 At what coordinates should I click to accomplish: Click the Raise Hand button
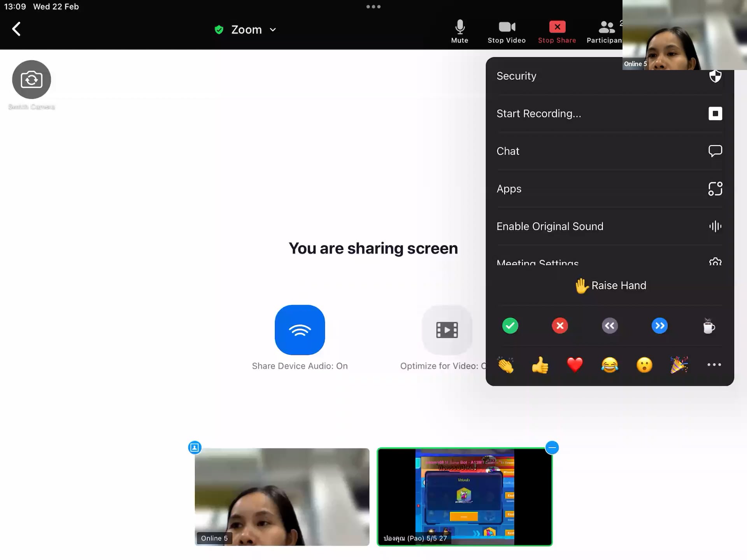click(610, 285)
